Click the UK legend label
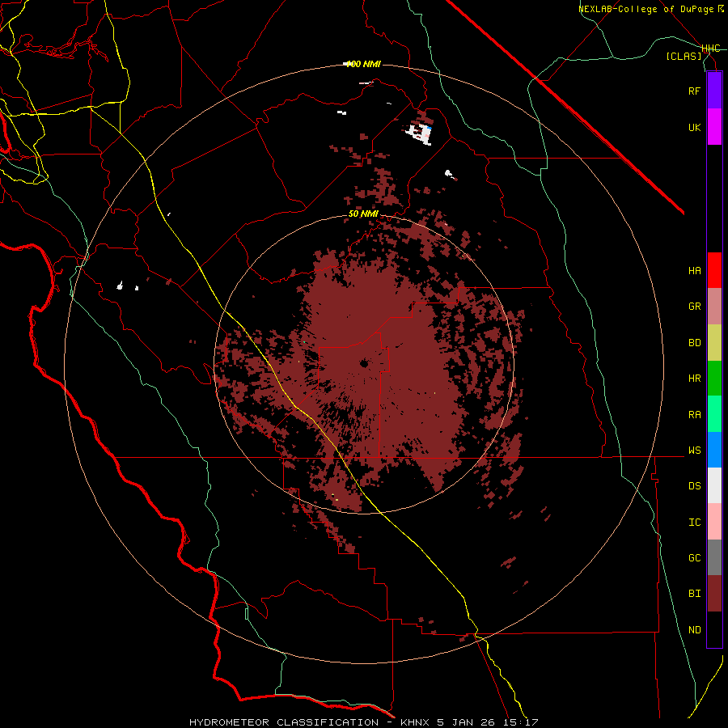 click(694, 127)
